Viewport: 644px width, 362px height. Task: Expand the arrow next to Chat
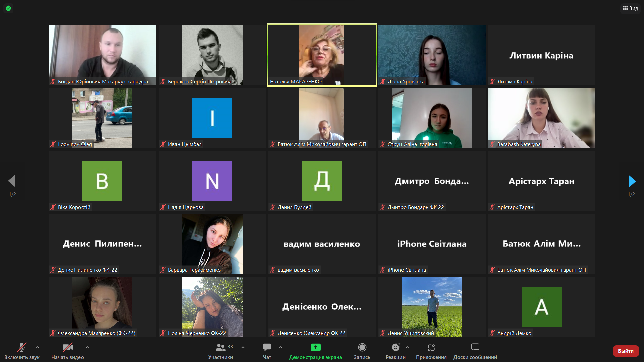click(x=281, y=348)
